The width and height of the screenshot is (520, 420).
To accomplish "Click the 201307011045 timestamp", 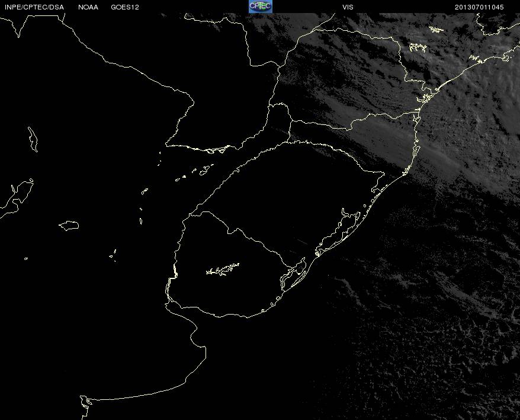I will click(x=479, y=7).
